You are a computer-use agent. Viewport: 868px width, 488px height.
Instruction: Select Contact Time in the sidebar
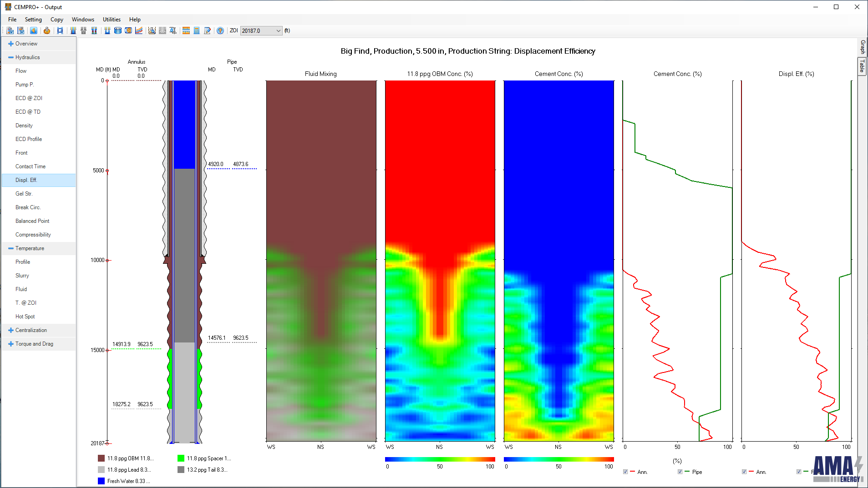30,166
